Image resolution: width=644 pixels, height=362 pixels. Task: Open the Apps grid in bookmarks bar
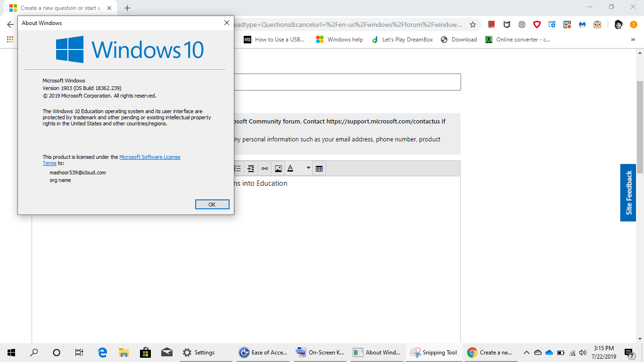pyautogui.click(x=10, y=40)
